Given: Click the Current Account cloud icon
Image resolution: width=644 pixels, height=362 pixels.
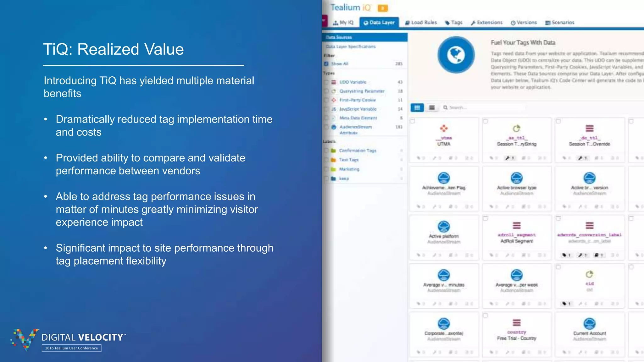Looking at the screenshot, I should click(x=589, y=323).
